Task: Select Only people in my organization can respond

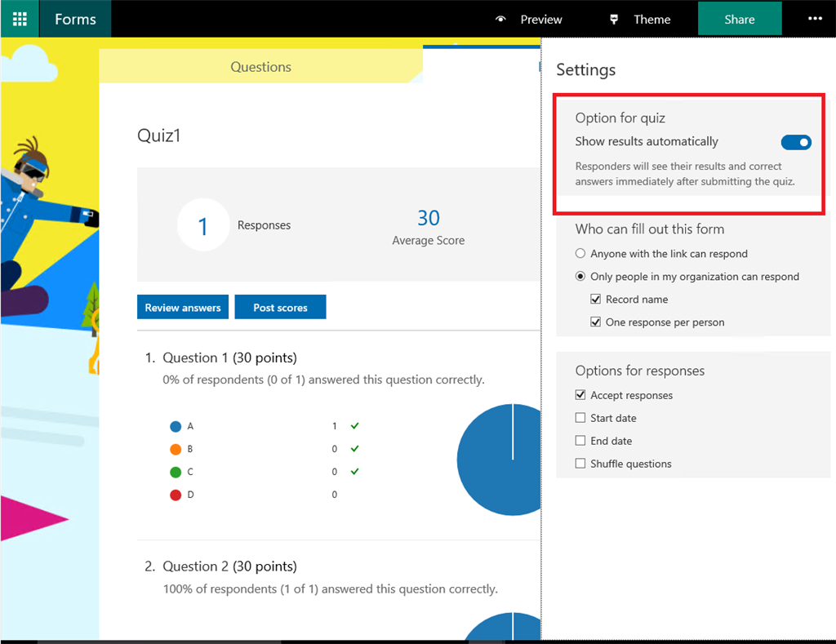Action: (580, 276)
